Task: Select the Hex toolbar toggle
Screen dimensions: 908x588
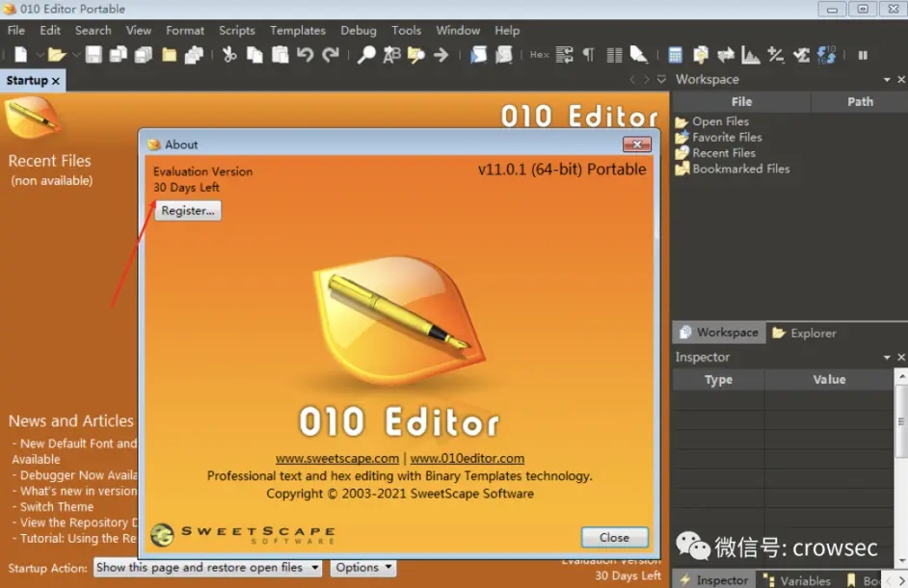Action: 540,55
